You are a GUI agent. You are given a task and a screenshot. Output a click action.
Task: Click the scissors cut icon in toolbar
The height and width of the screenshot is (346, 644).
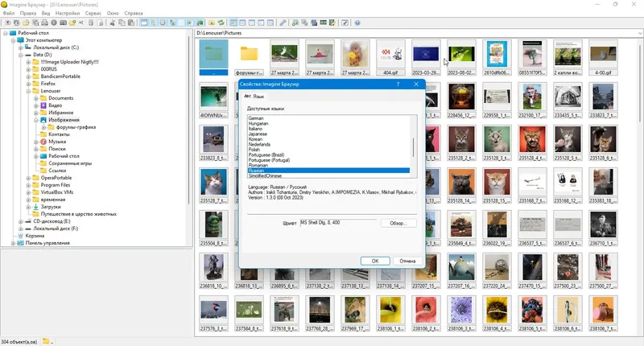pos(113,23)
